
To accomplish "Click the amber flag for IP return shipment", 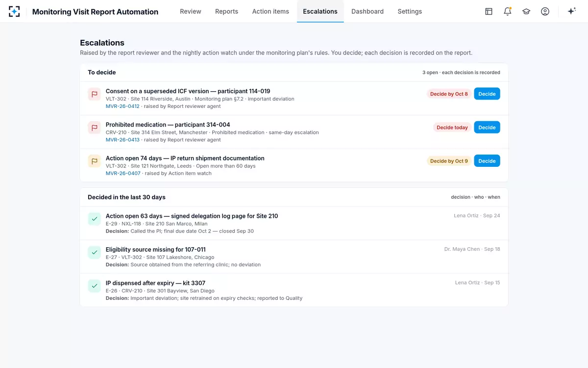I will pos(94,161).
